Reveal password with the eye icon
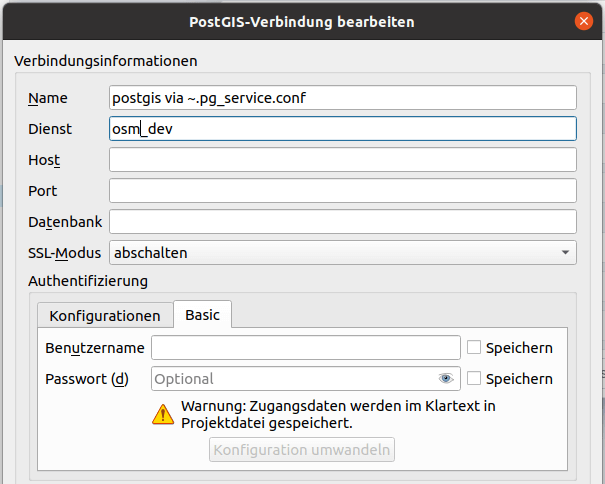Viewport: 605px width, 484px height. click(x=446, y=379)
